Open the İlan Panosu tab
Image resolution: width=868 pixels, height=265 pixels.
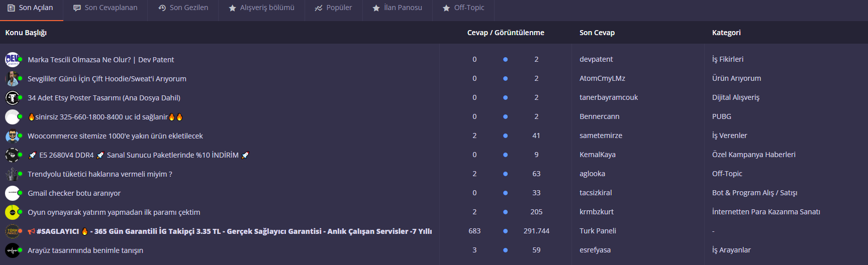(x=397, y=8)
